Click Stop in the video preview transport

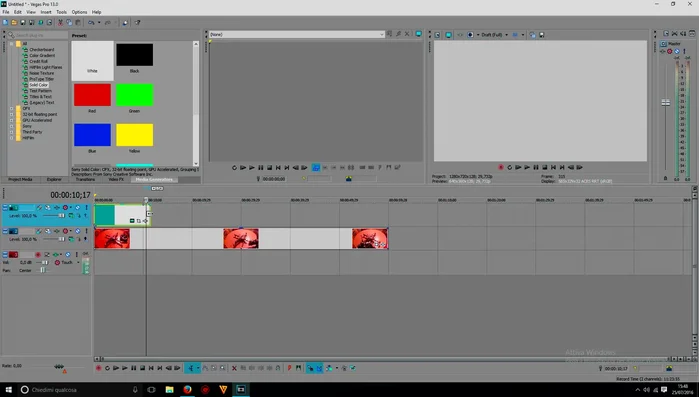pos(545,168)
